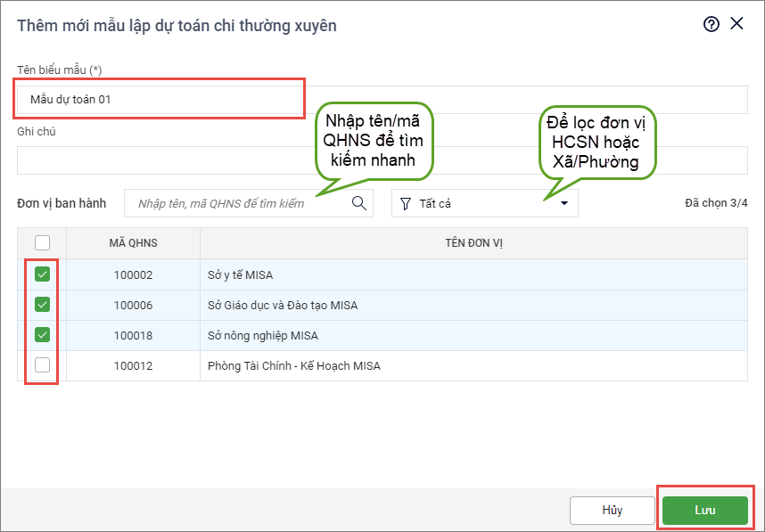Click into the Ghi chú field
The height and width of the screenshot is (532, 765).
point(382,160)
